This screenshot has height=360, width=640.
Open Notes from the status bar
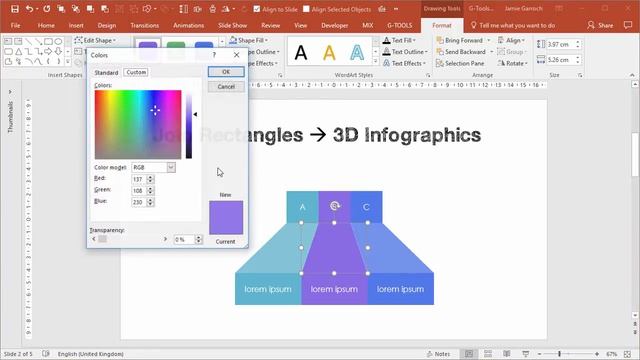pyautogui.click(x=438, y=354)
